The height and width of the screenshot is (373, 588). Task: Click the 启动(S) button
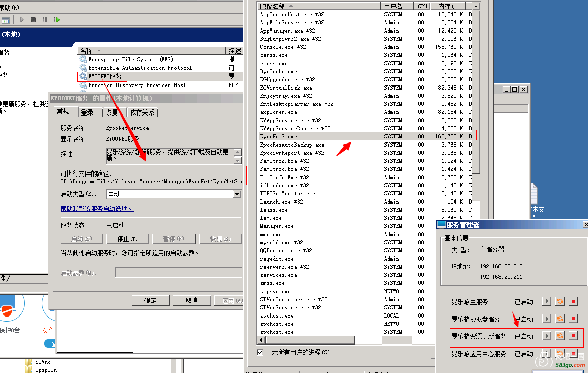coord(81,239)
